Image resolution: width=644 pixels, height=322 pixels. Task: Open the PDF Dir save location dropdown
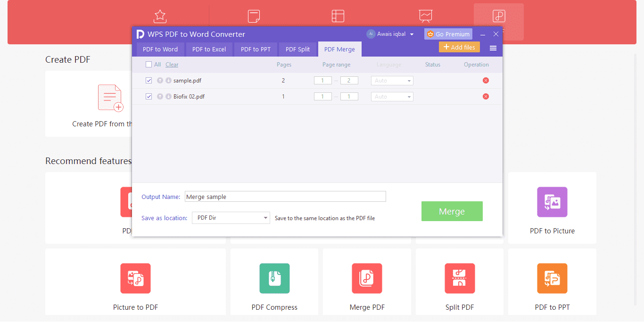click(231, 218)
